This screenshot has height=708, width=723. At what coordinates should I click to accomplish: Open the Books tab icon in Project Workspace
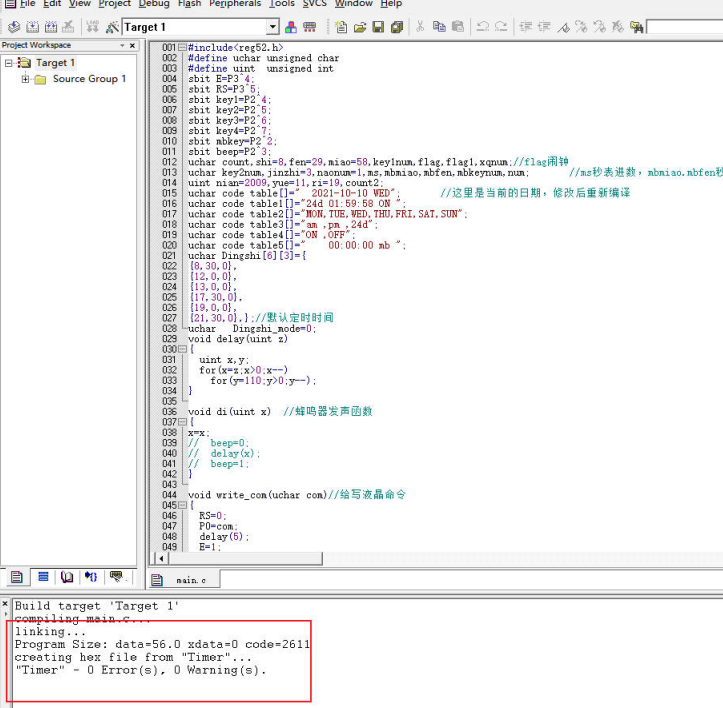[67, 577]
